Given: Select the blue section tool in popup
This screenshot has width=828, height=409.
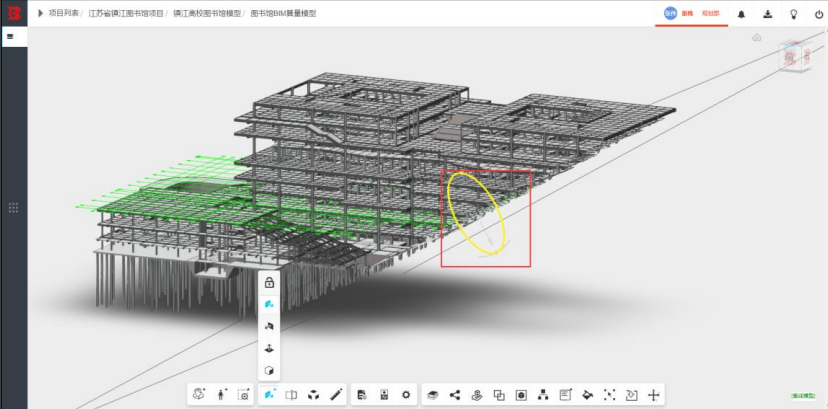Looking at the screenshot, I should tap(269, 304).
